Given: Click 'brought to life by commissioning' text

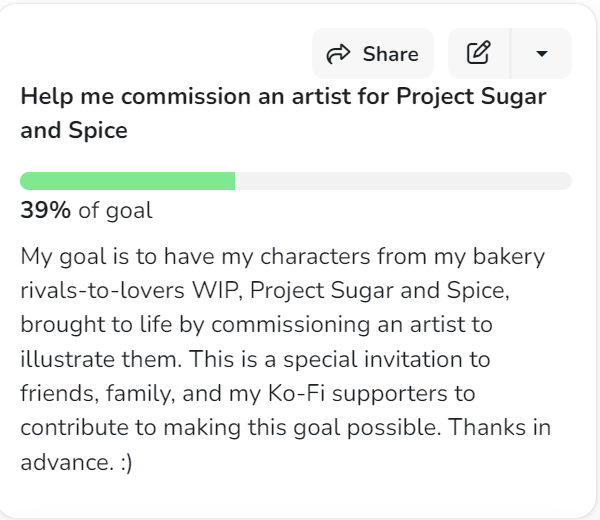Looking at the screenshot, I should coord(195,325).
